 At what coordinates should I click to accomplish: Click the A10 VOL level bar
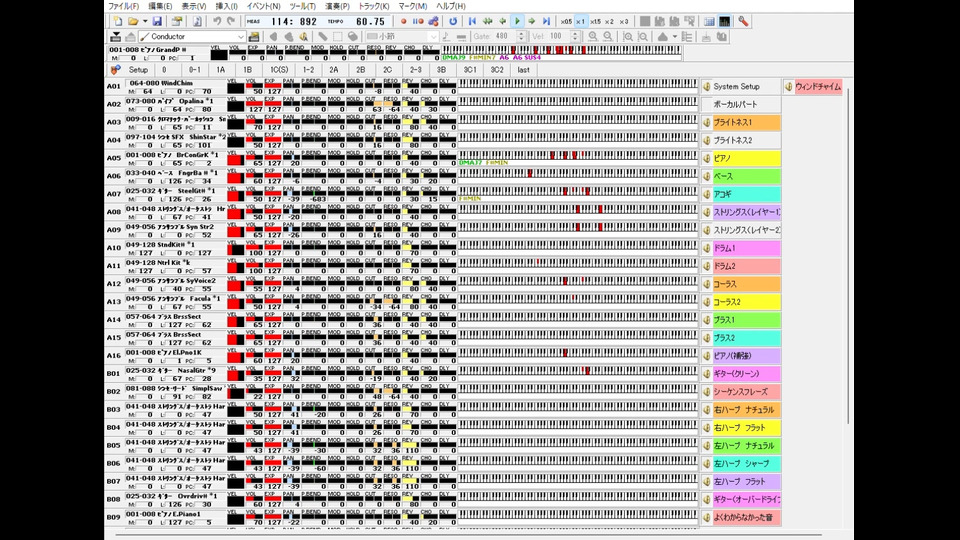pos(254,247)
